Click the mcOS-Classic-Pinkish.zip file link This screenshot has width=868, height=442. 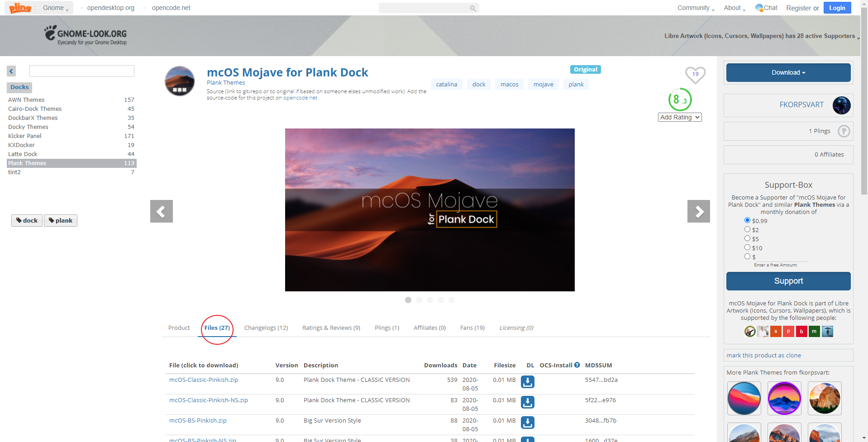point(204,380)
